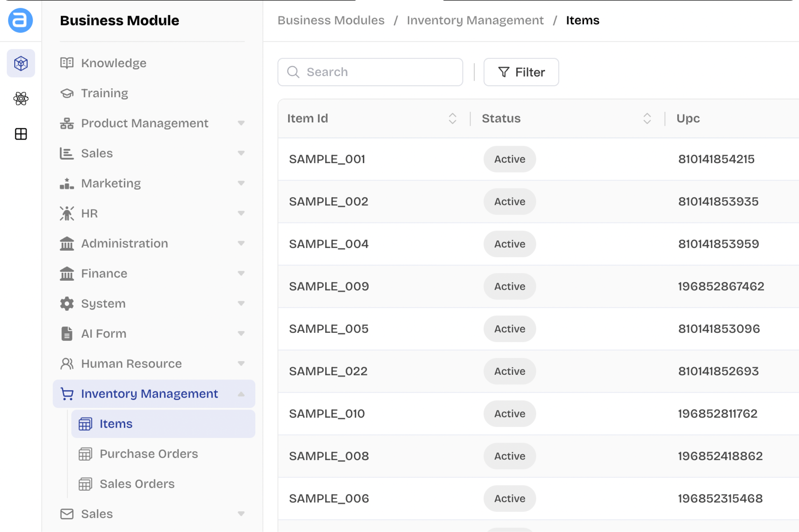Go to Inventory Management breadcrumb link
Image resolution: width=799 pixels, height=532 pixels.
475,20
